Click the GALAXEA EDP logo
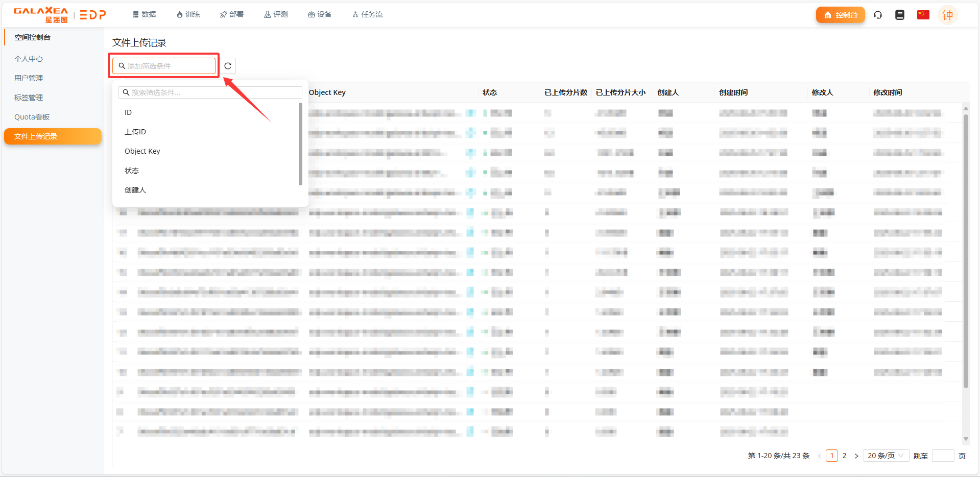 60,15
